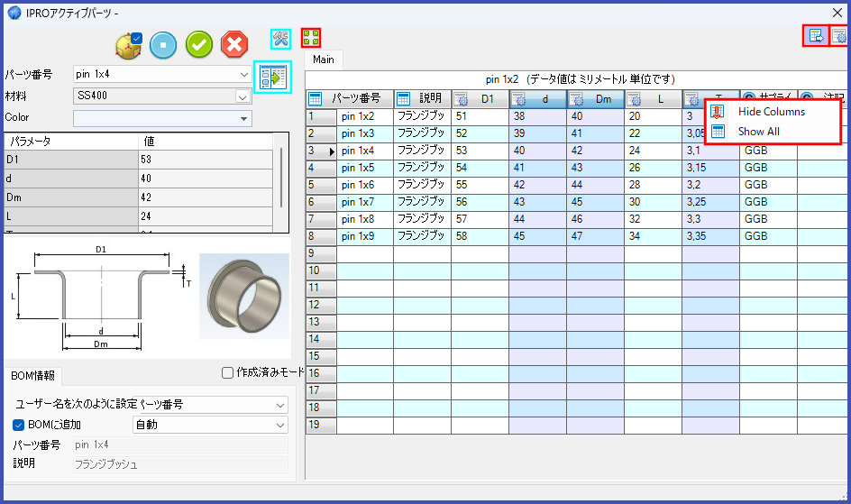Click d cell with value 38
The height and width of the screenshot is (504, 851).
point(537,116)
